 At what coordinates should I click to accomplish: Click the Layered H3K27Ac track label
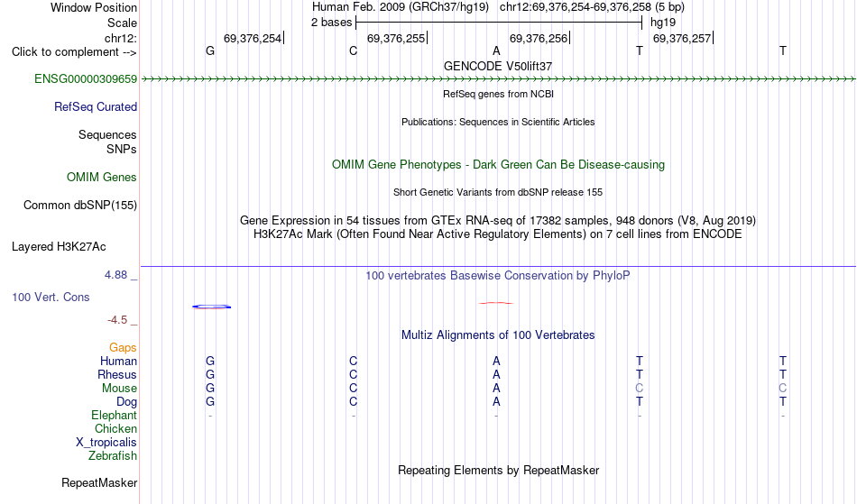[59, 247]
